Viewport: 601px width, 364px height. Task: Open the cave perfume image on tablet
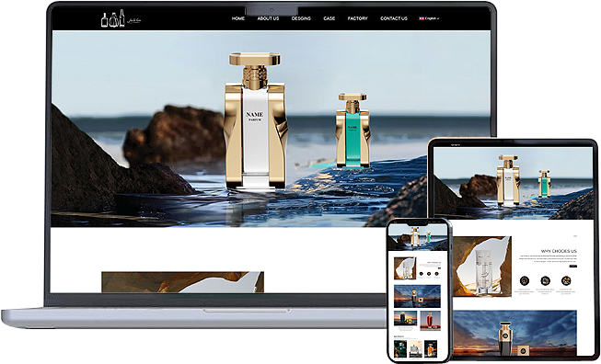point(482,267)
